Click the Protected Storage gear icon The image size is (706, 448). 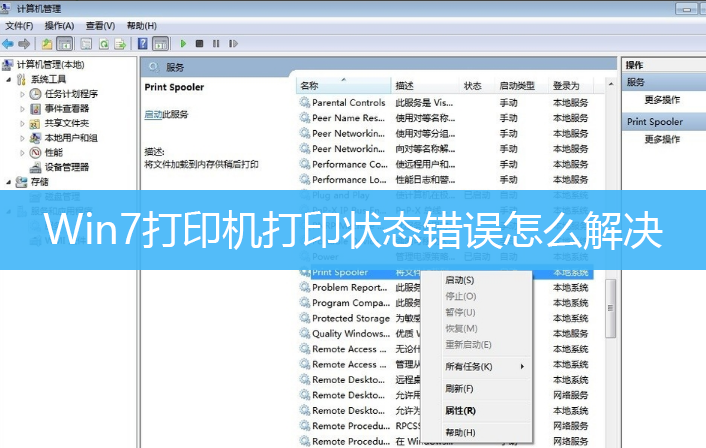point(305,318)
